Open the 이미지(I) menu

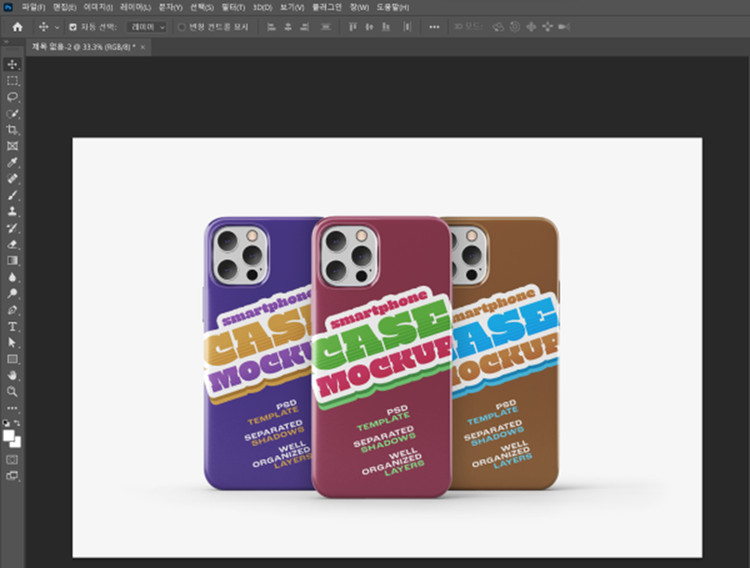point(98,7)
